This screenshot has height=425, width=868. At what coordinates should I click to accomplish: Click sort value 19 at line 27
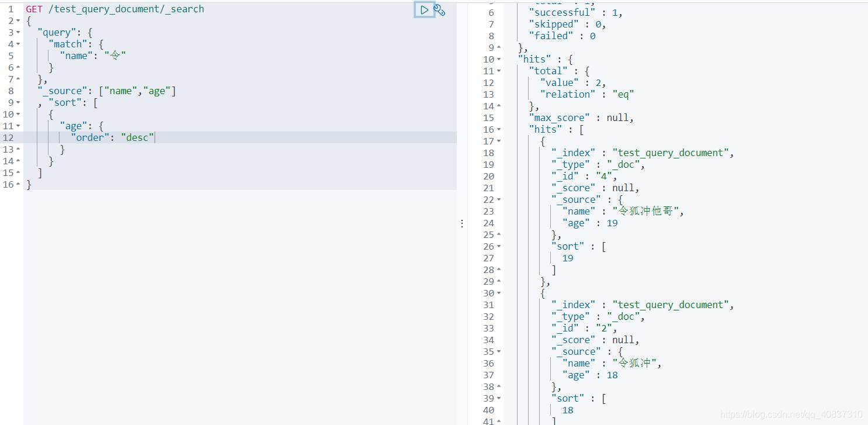568,258
